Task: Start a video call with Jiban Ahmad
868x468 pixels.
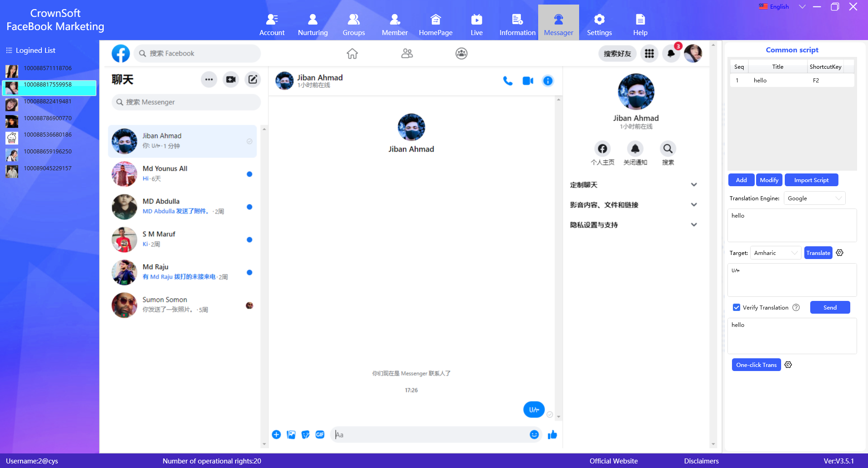Action: tap(528, 81)
